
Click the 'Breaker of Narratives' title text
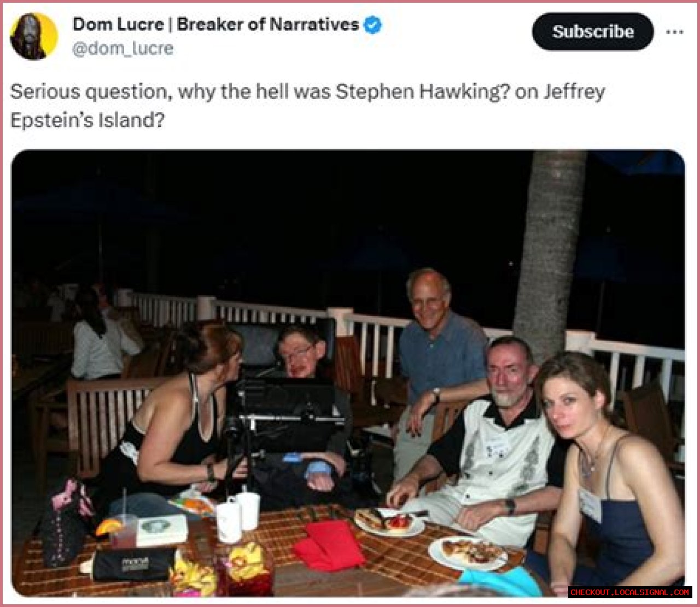point(267,25)
